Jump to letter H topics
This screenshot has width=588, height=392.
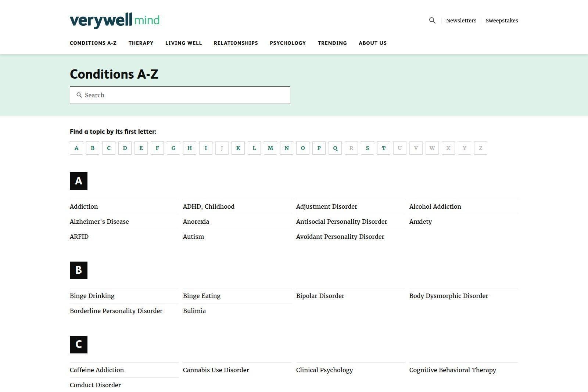coord(190,148)
